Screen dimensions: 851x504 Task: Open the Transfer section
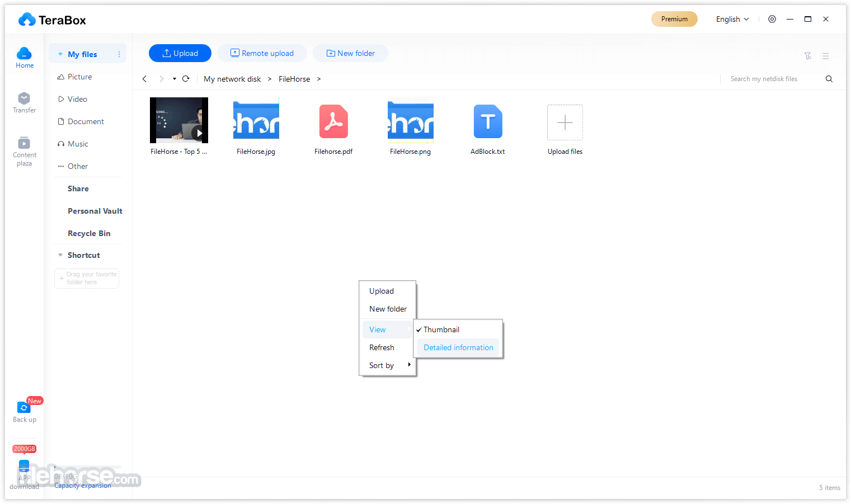coord(24,102)
